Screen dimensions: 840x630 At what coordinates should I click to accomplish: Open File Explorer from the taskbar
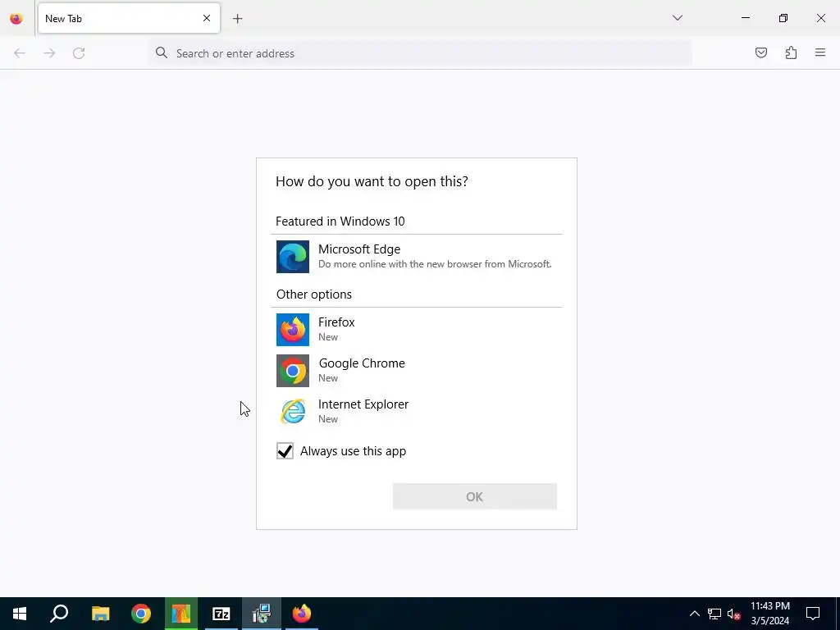point(100,614)
